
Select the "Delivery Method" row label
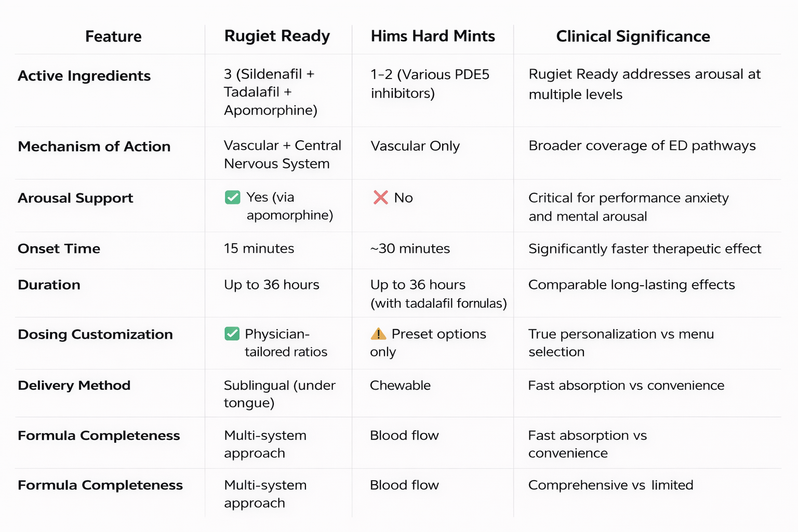74,385
